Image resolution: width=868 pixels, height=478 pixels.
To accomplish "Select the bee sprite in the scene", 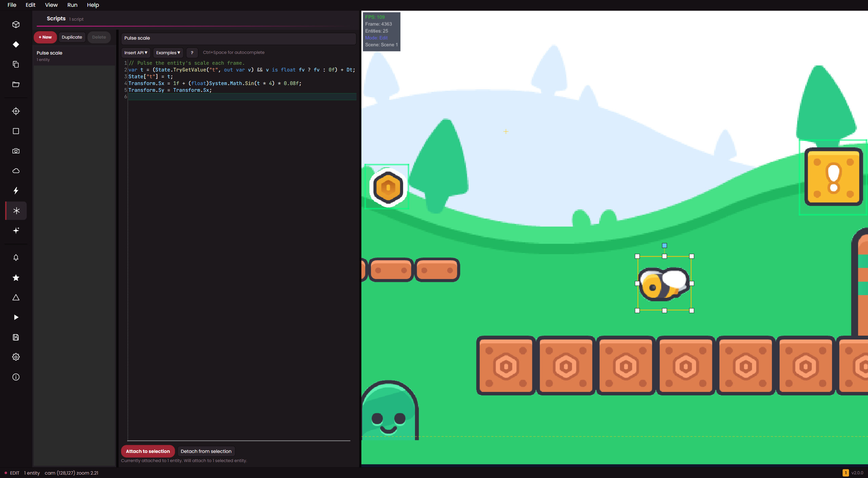I will (664, 284).
